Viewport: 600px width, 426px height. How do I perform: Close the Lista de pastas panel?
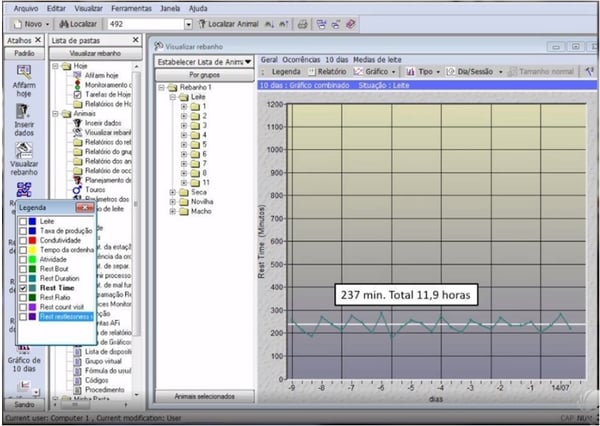click(x=135, y=40)
